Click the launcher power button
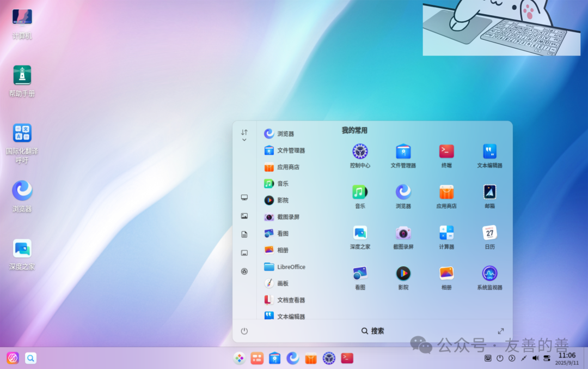This screenshot has width=588, height=369. (x=244, y=331)
